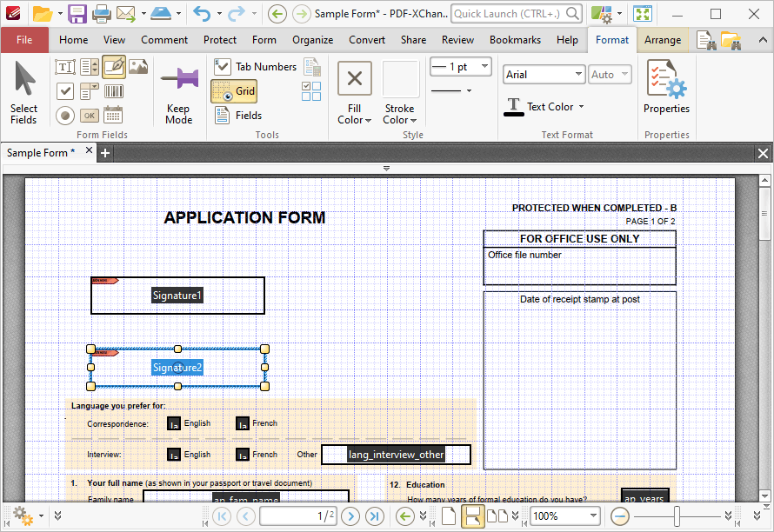
Task: Switch to the Form tab
Action: point(264,40)
